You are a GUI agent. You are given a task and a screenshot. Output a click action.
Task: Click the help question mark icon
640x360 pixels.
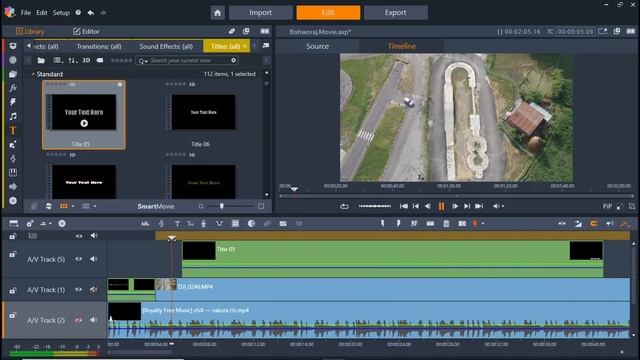click(78, 13)
